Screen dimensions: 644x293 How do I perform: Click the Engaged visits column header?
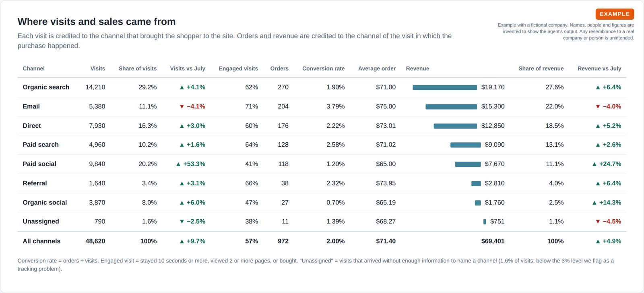[x=238, y=69]
